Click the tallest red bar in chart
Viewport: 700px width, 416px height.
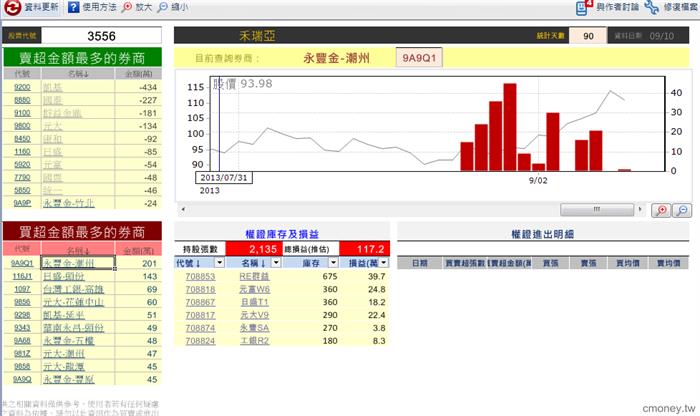510,127
